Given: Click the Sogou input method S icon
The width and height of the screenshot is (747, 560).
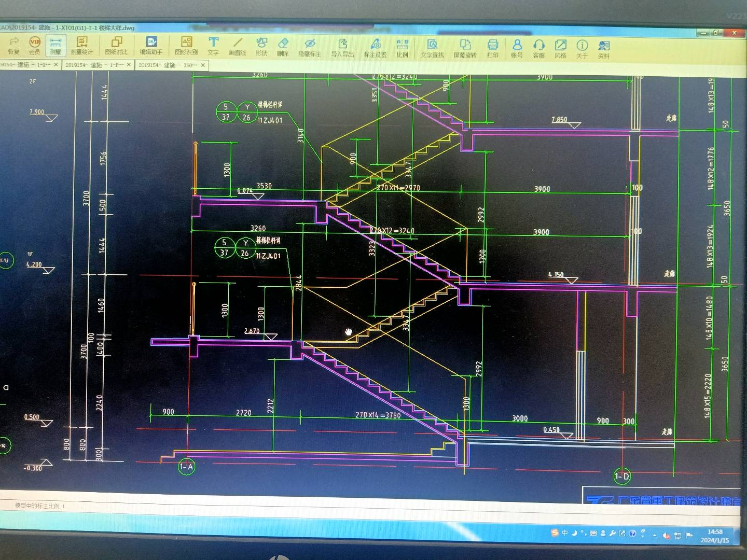Looking at the screenshot, I should pos(555,533).
